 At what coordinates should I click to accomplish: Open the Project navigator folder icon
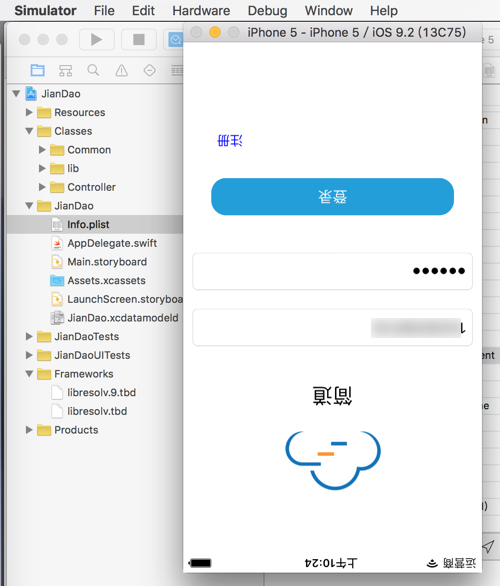pyautogui.click(x=37, y=70)
